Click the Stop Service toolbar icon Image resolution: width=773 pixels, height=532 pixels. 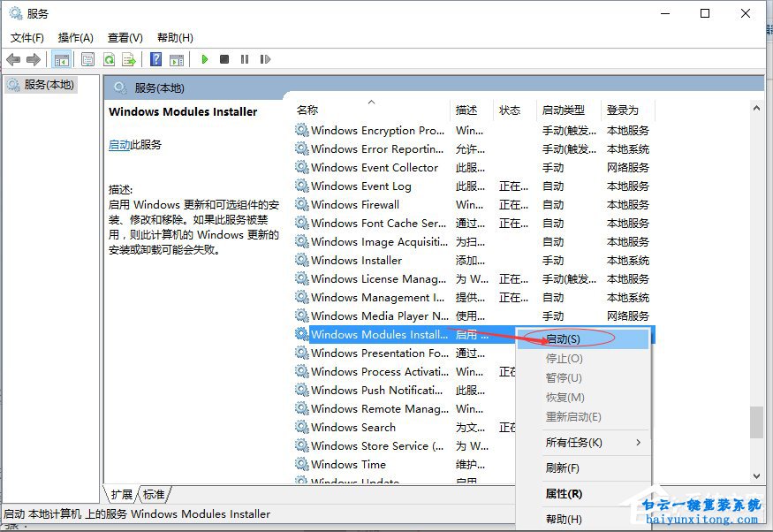224,59
